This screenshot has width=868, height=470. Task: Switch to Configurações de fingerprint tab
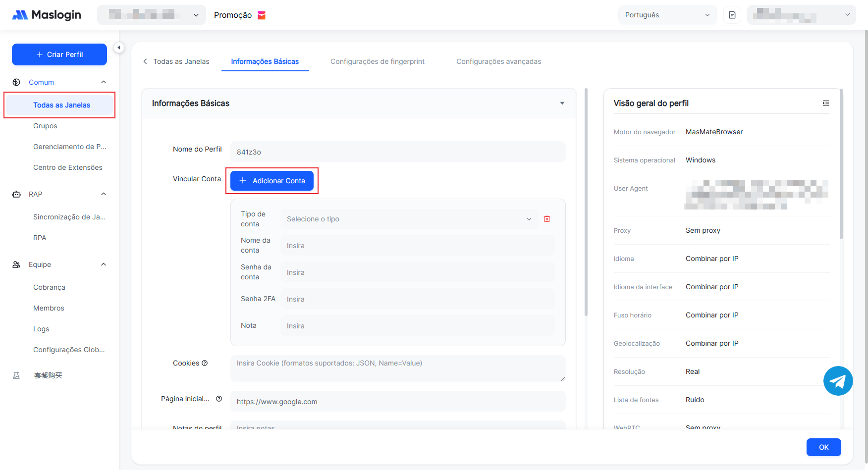tap(377, 61)
